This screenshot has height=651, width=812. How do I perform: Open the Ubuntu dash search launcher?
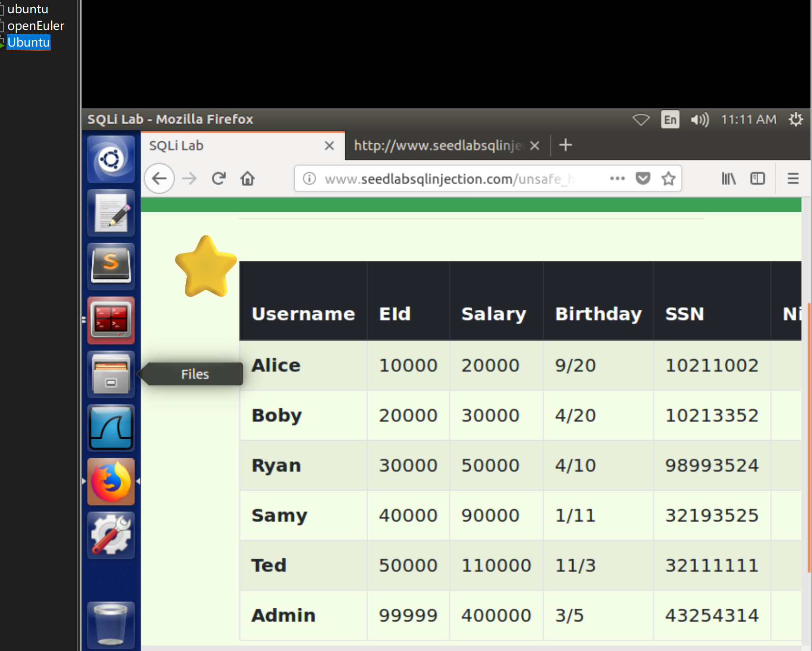click(x=111, y=159)
